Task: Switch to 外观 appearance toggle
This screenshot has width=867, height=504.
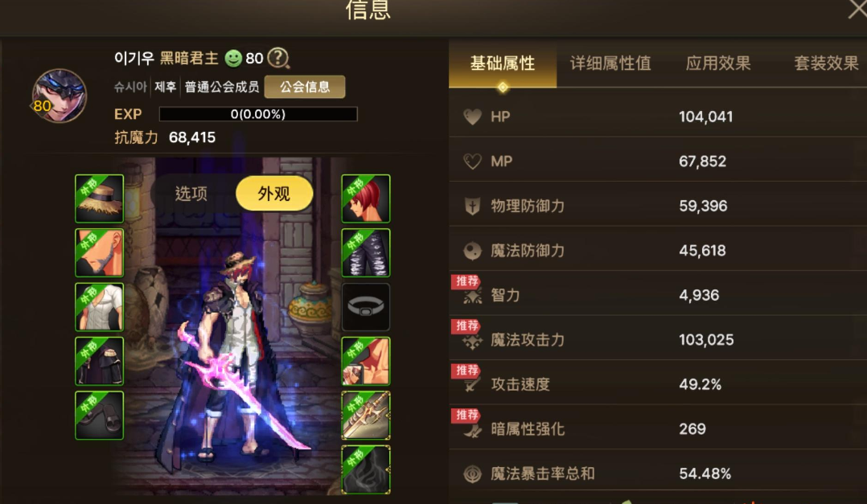Action: coord(274,194)
